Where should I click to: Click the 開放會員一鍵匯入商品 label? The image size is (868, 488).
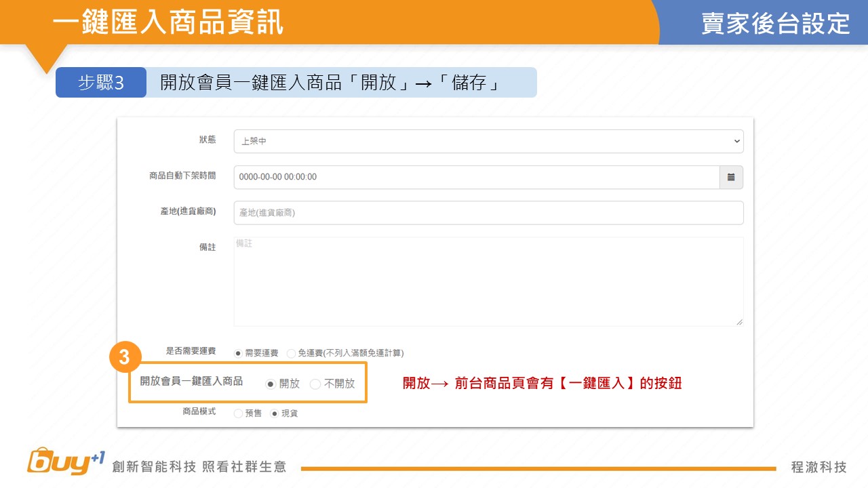tap(191, 381)
